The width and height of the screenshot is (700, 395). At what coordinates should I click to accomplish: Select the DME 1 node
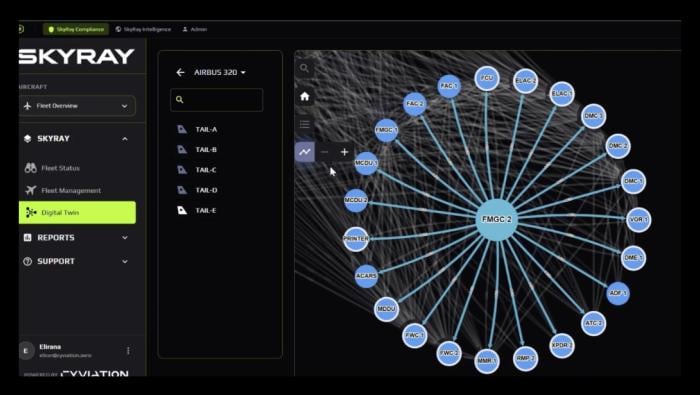(x=633, y=258)
